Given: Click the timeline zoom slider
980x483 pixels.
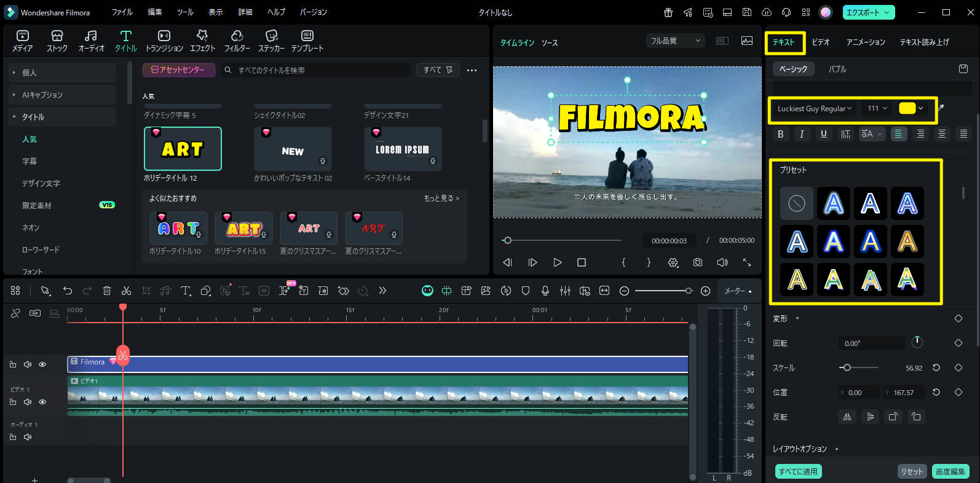Looking at the screenshot, I should 664,291.
